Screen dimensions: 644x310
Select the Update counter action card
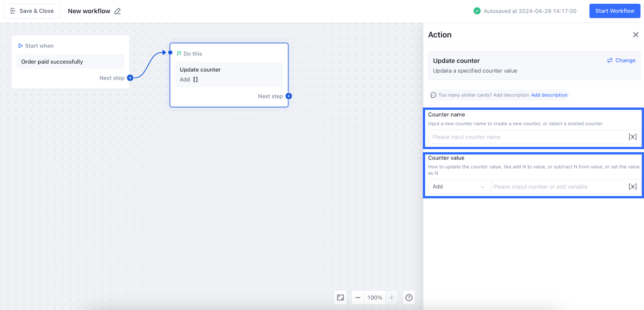[229, 74]
